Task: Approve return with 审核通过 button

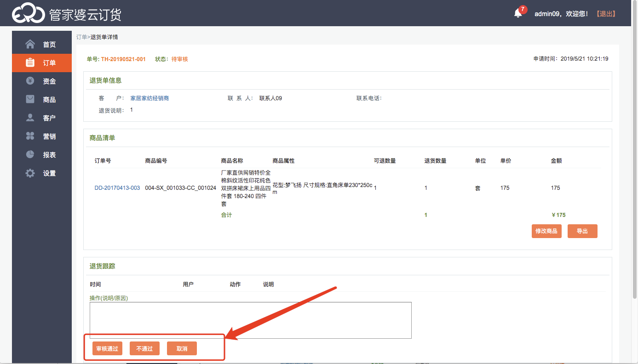Action: 107,349
